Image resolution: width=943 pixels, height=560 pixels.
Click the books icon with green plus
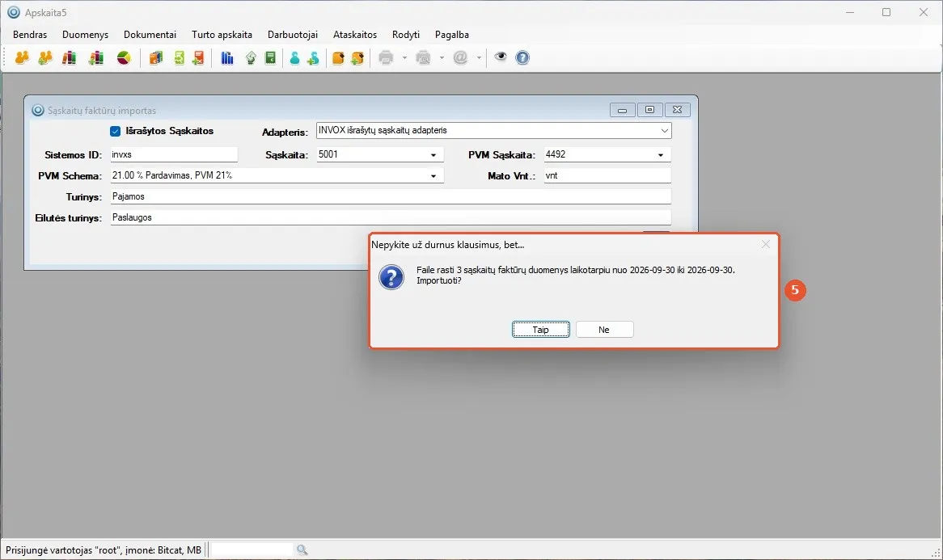click(x=96, y=57)
